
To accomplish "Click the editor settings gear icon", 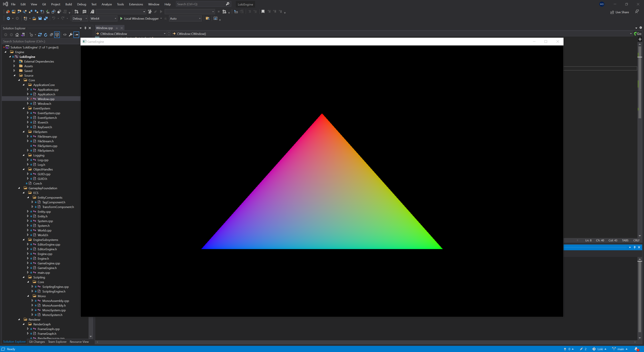I will [640, 28].
